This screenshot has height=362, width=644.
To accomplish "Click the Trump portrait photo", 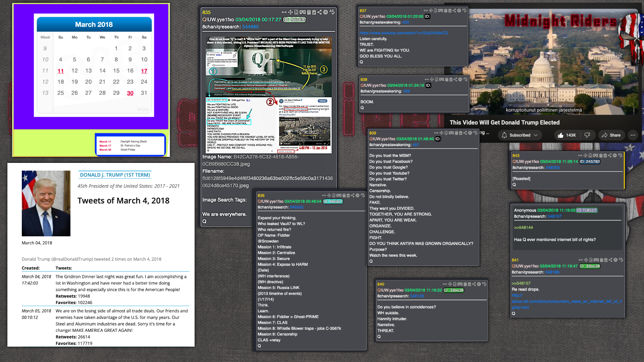I will point(46,203).
